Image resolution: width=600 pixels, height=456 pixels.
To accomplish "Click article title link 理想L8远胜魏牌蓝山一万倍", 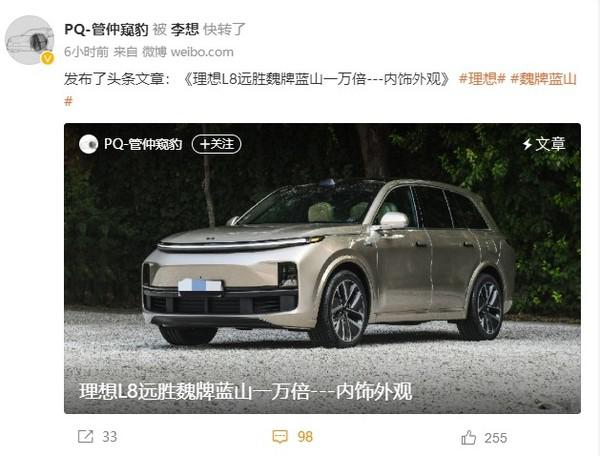I will coord(317,79).
